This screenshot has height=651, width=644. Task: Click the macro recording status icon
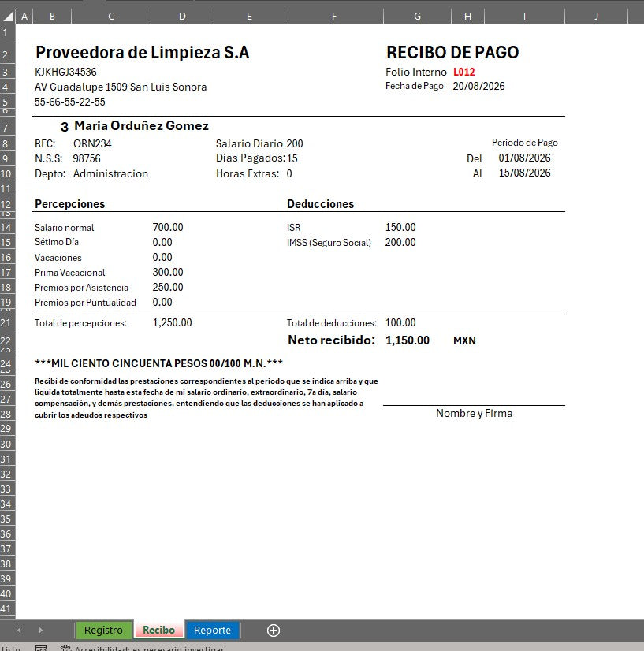coord(41,648)
